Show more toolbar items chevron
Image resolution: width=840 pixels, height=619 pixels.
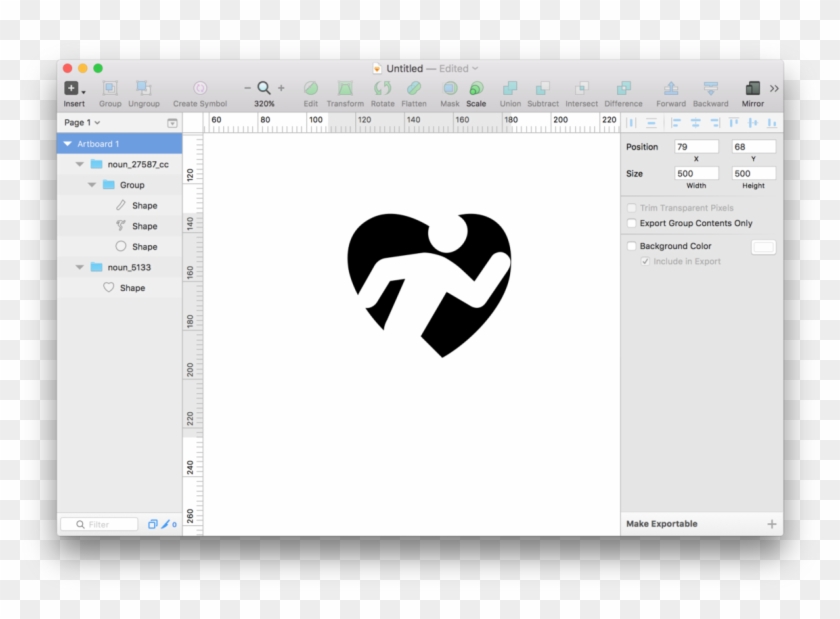774,88
